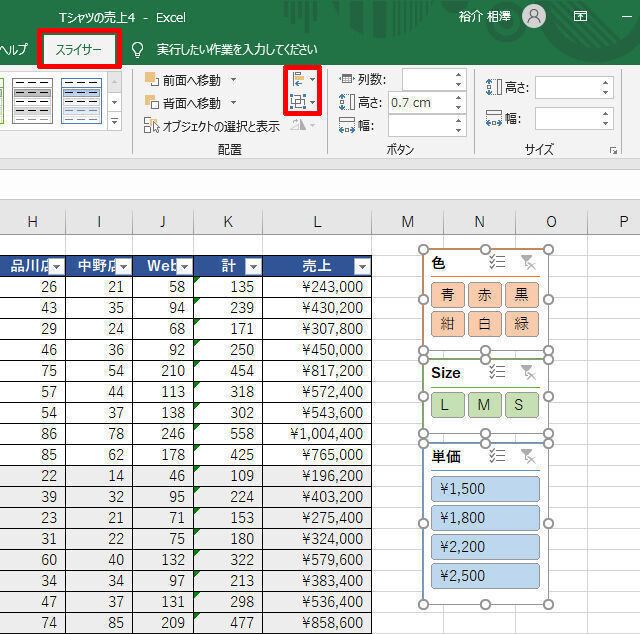Select ¥1,500 in the 単価 slicer
This screenshot has height=634, width=640.
click(x=485, y=489)
